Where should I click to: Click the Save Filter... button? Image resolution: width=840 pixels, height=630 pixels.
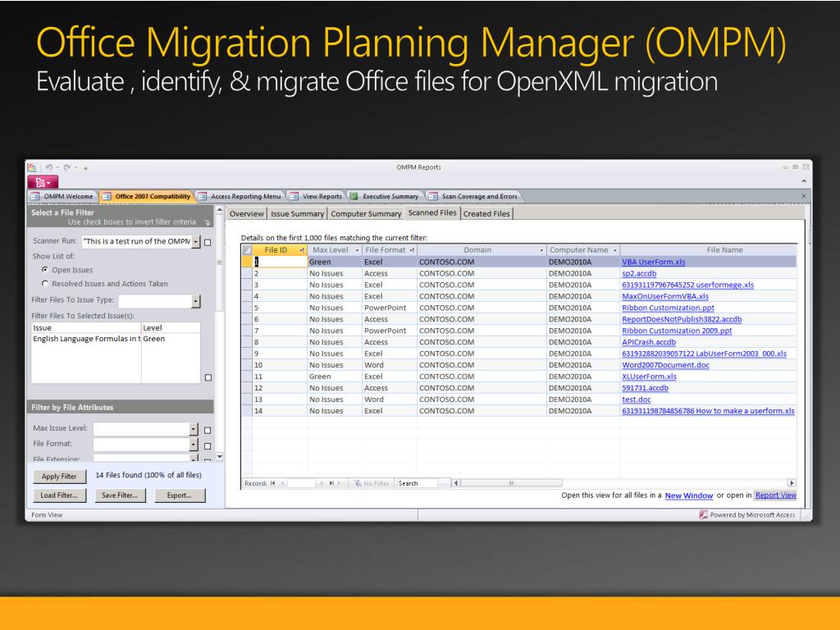[x=120, y=495]
